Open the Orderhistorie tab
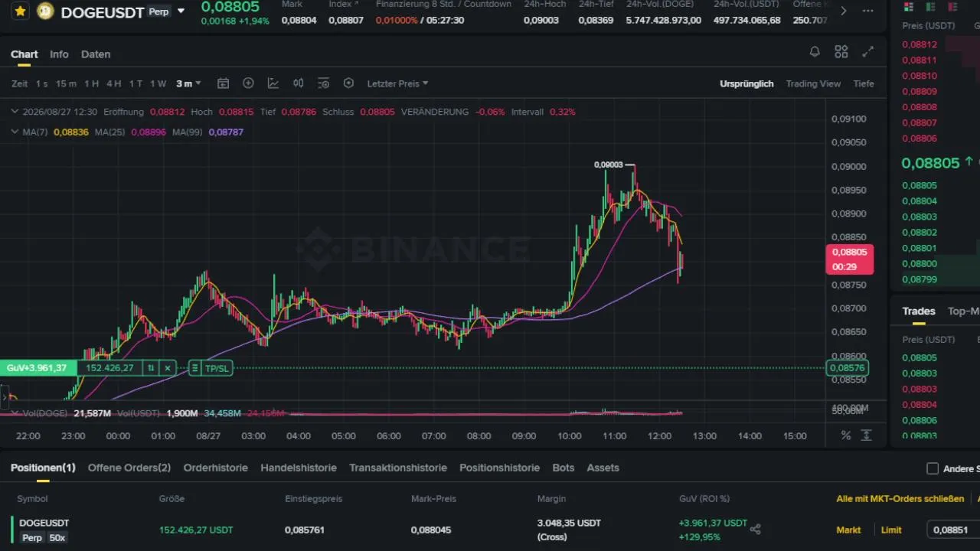 point(216,468)
